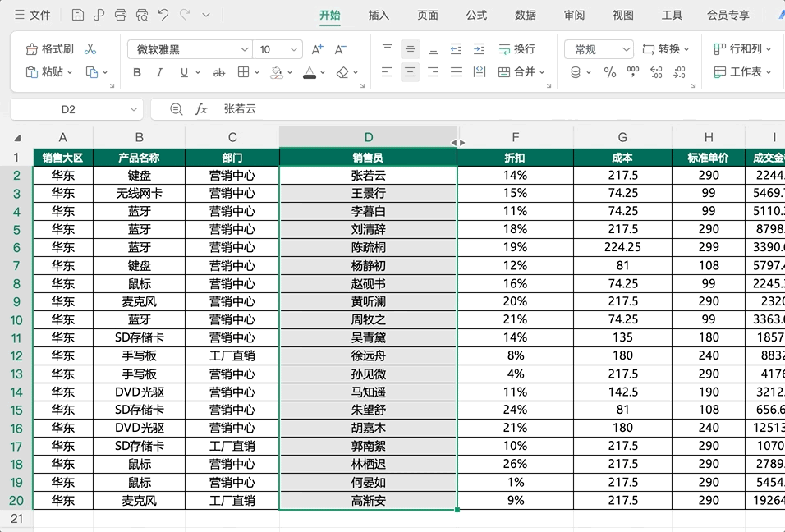This screenshot has height=532, width=785.
Task: Increase font size icon
Action: [318, 49]
